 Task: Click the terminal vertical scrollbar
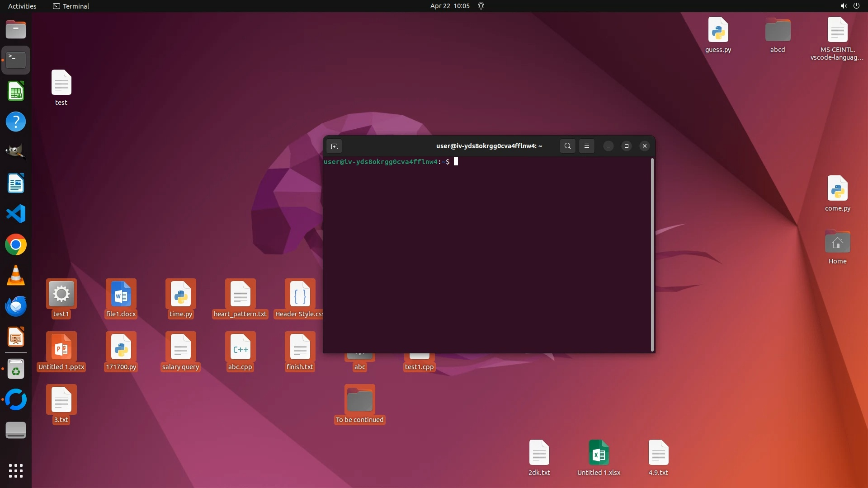(x=652, y=254)
